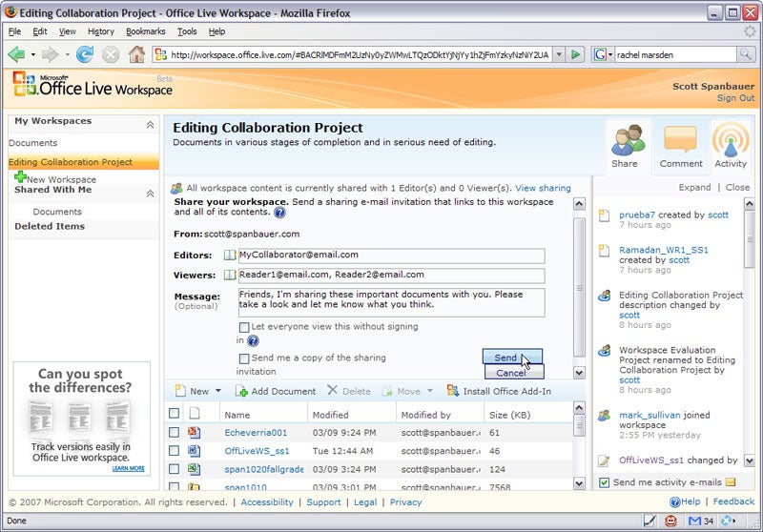Collapse the Shared With Me section chevron

tap(151, 194)
